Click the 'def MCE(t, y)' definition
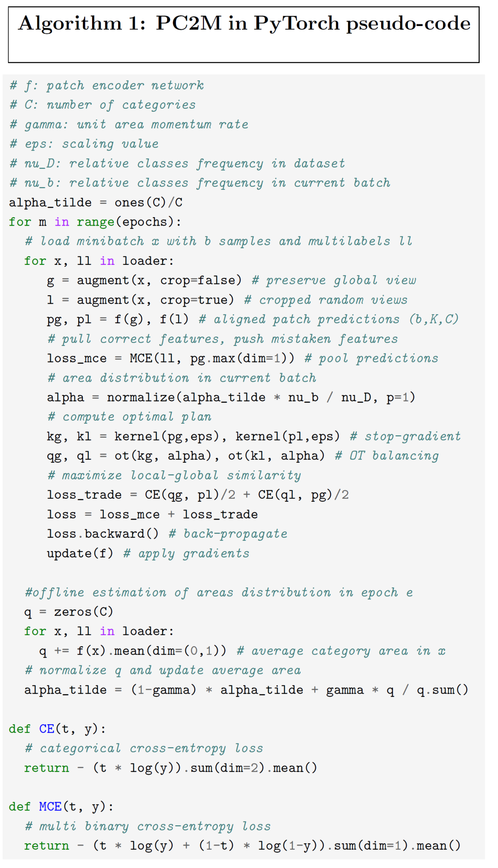 pos(61,807)
